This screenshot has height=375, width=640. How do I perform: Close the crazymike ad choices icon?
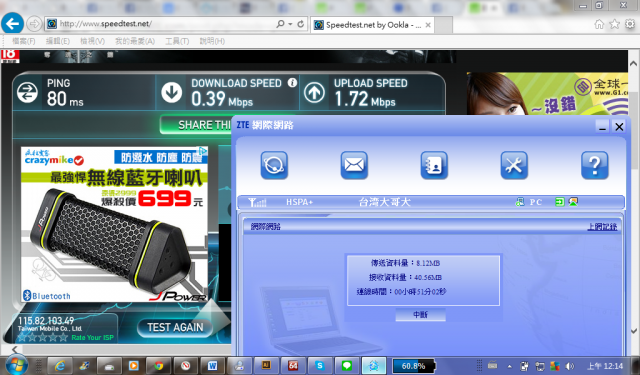coord(203,151)
